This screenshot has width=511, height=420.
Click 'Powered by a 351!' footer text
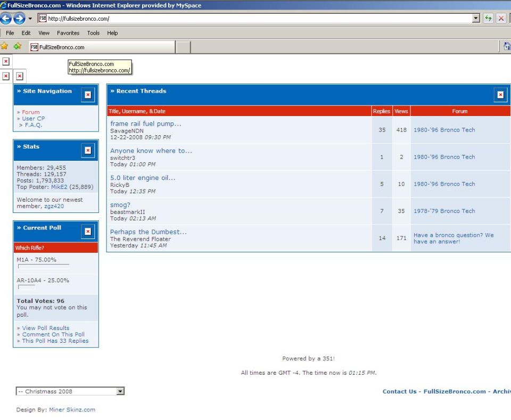(308, 359)
